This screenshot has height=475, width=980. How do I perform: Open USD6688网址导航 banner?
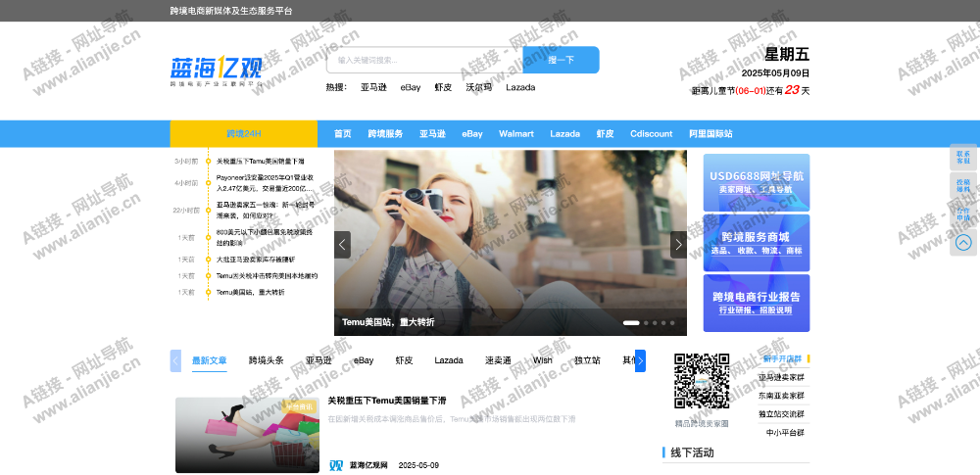pyautogui.click(x=757, y=182)
